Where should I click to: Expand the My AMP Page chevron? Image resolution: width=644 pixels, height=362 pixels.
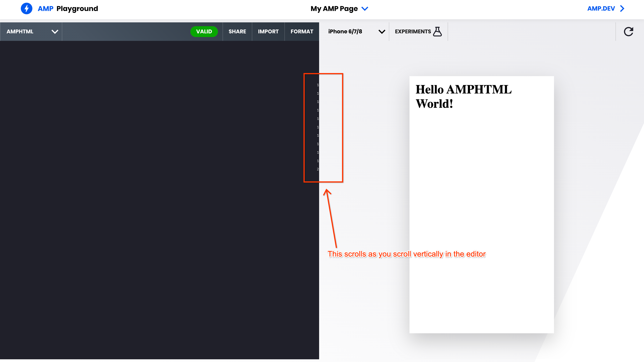pyautogui.click(x=365, y=9)
